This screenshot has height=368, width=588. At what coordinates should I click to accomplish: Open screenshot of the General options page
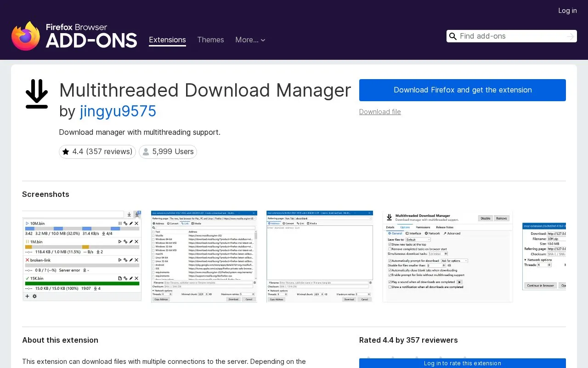point(447,256)
